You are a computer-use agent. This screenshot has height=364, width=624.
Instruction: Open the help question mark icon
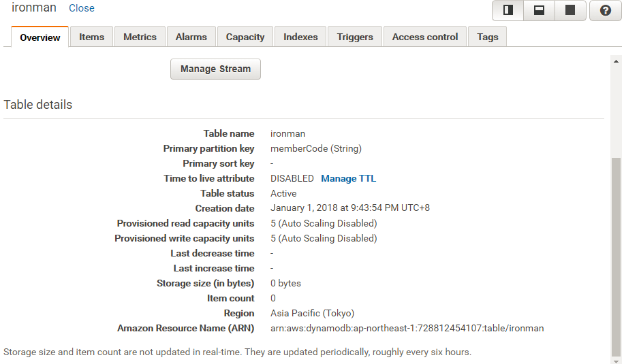pos(605,10)
